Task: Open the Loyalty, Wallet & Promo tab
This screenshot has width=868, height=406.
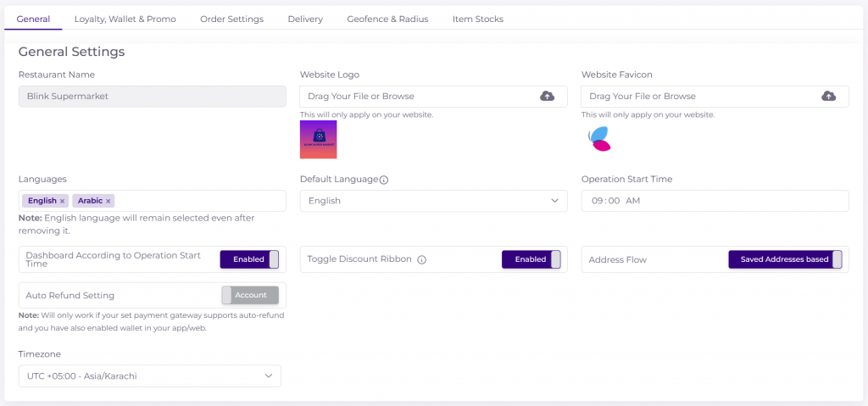Action: click(x=125, y=19)
